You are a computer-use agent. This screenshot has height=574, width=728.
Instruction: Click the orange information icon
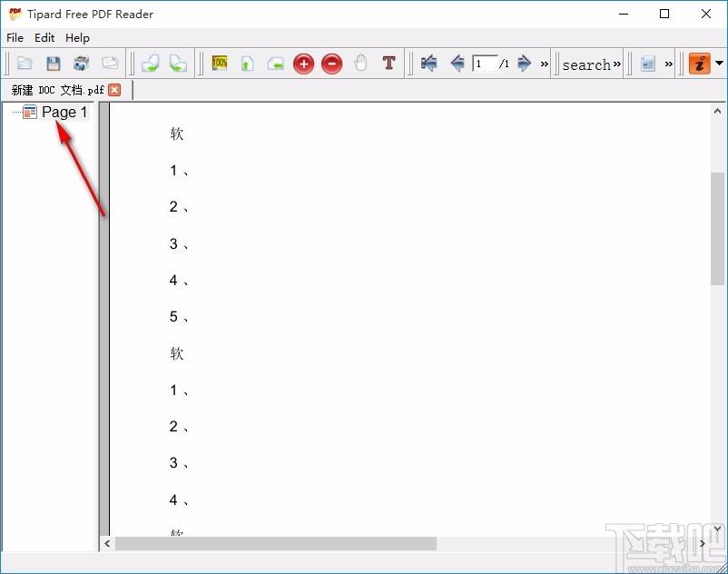coord(700,64)
